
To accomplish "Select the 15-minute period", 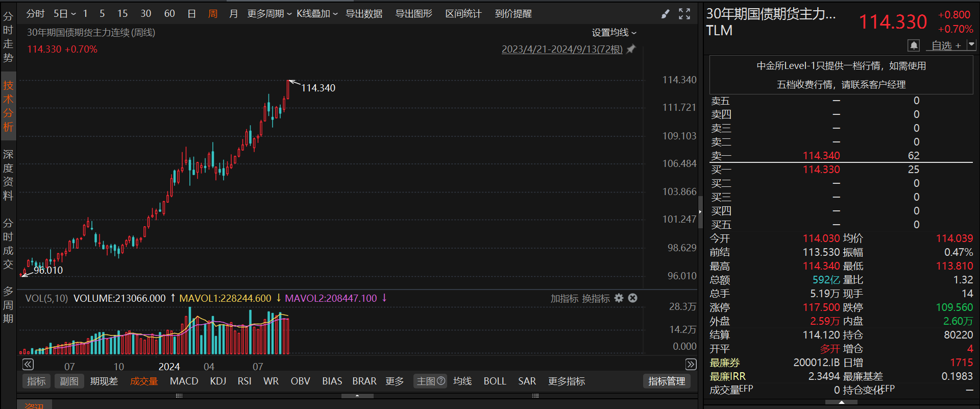I will click(122, 14).
